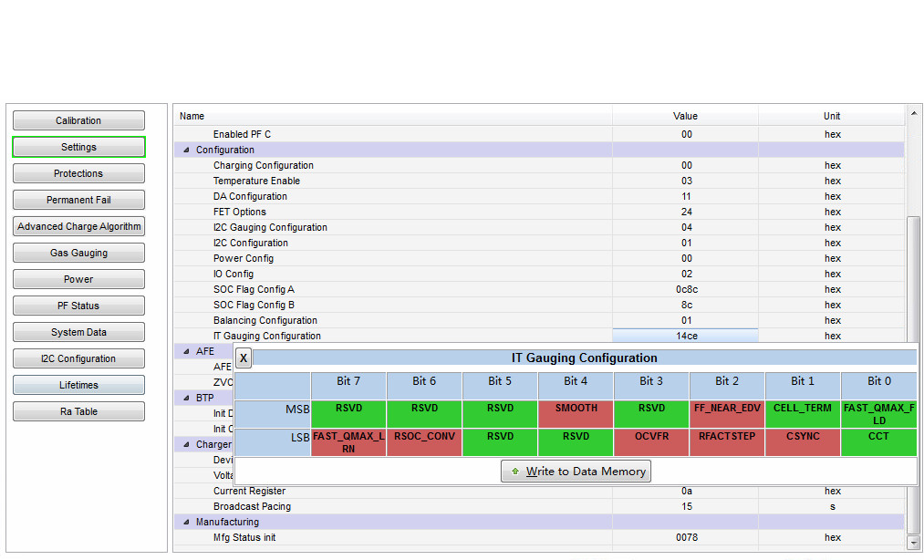Click the Value column header
The width and height of the screenshot is (924, 560).
coord(685,116)
